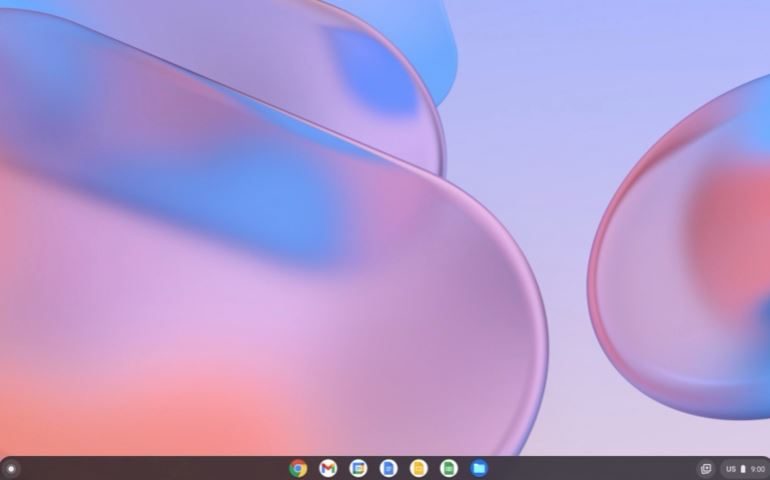Screen dimensions: 770x480
Task: Launch Google Chrome from the shelf
Action: (x=298, y=468)
